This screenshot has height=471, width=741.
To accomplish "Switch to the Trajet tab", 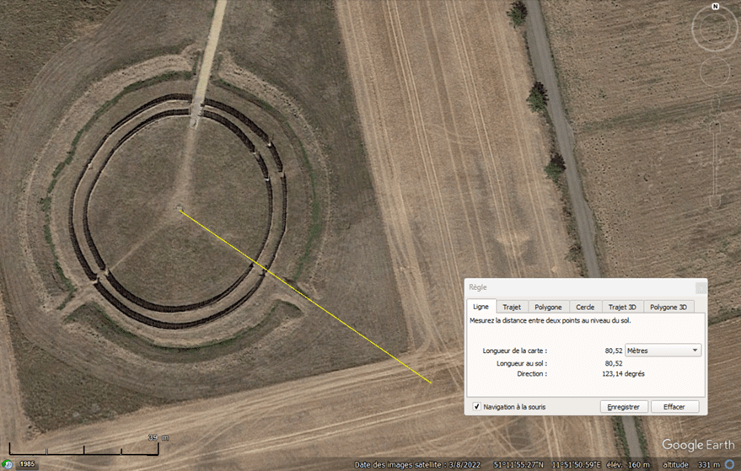I will (512, 307).
